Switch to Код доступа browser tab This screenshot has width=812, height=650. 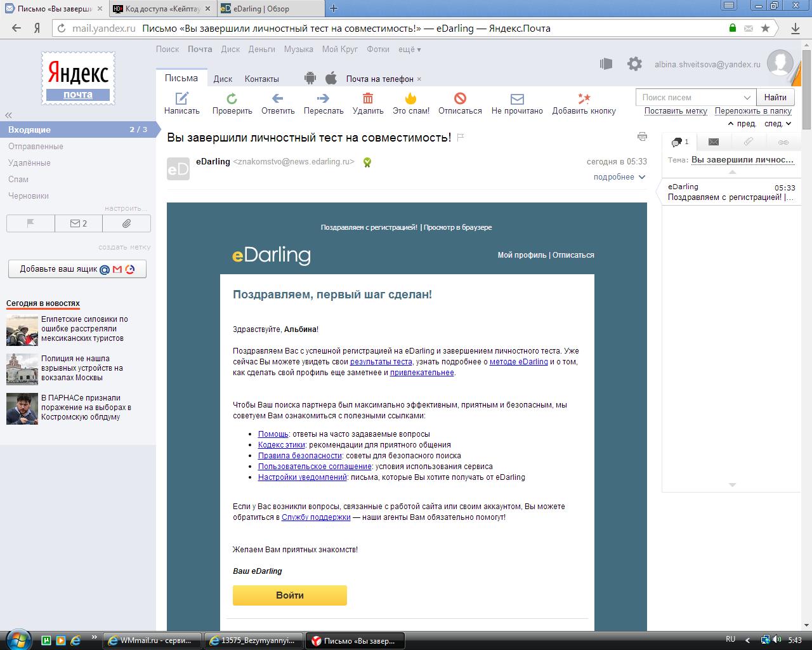tap(162, 8)
